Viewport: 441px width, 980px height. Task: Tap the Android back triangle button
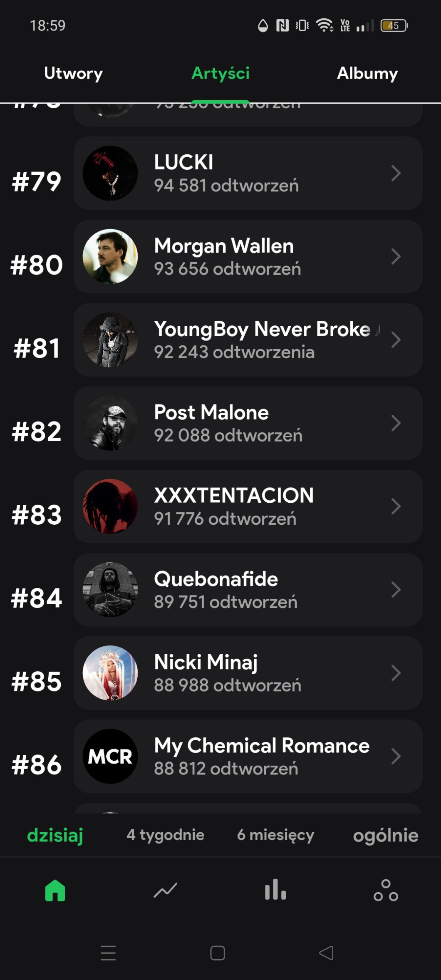326,953
